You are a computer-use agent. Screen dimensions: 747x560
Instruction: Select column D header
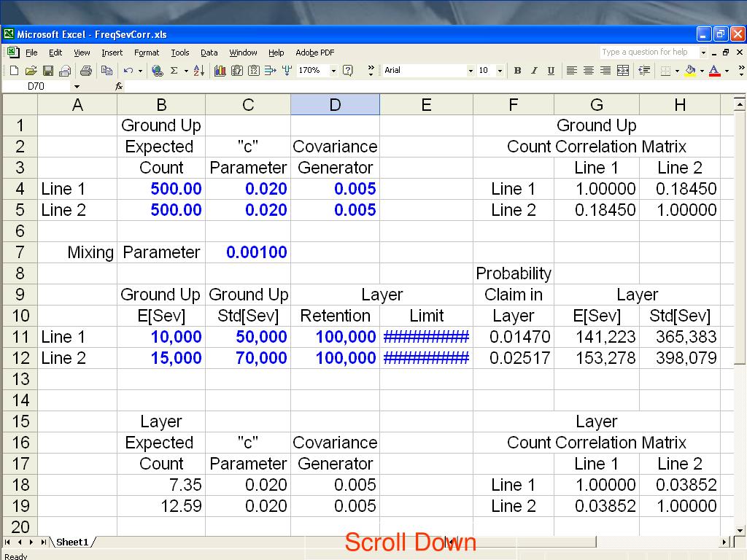(335, 105)
